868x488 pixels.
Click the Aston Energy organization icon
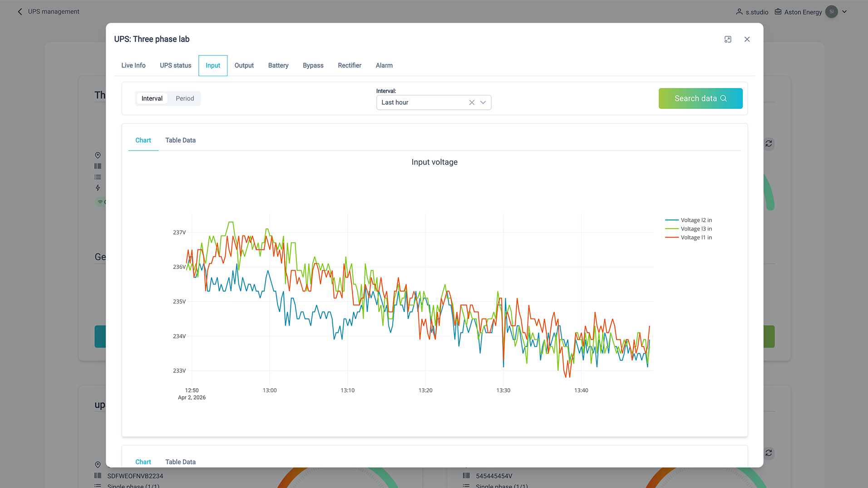point(778,12)
